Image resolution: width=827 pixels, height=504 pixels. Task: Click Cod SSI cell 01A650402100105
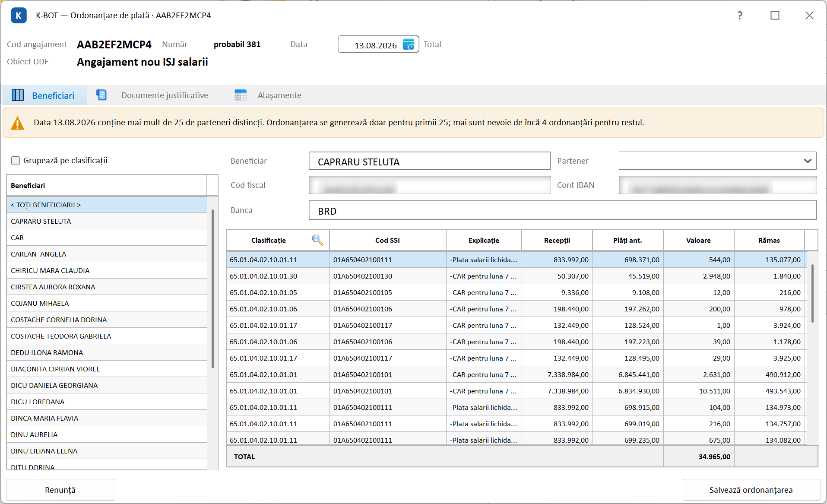387,292
